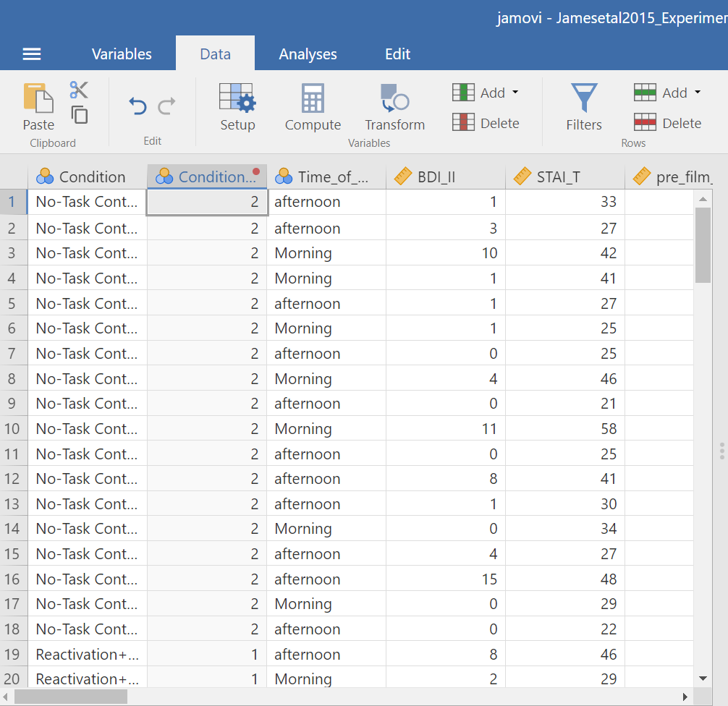Image resolution: width=728 pixels, height=706 pixels.
Task: Click the nominal icon on Time_of header
Action: pyautogui.click(x=284, y=176)
